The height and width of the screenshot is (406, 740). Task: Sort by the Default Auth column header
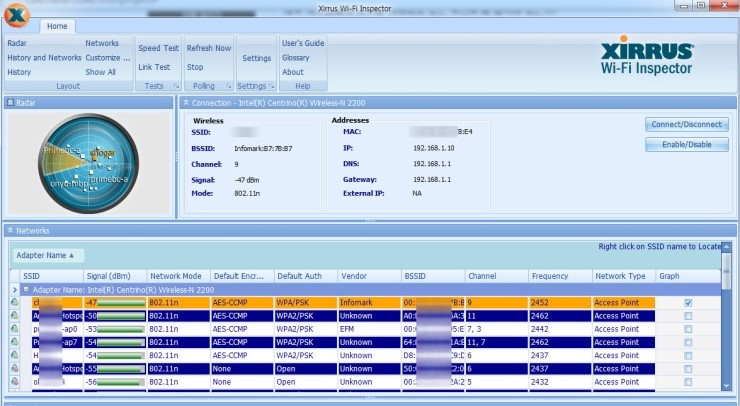pyautogui.click(x=306, y=276)
